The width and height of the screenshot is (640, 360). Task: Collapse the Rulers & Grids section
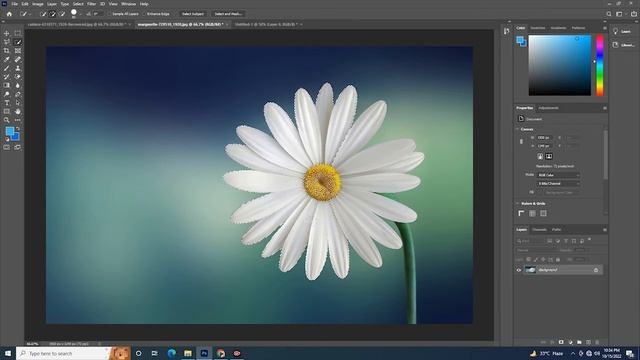[x=518, y=203]
